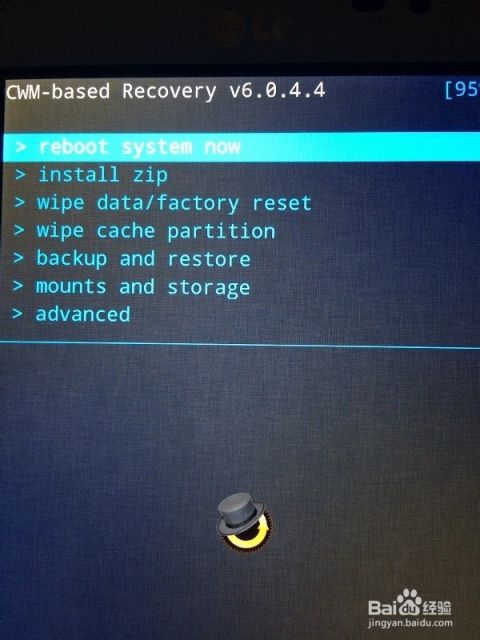Expand the arrow next to advanced

point(17,313)
